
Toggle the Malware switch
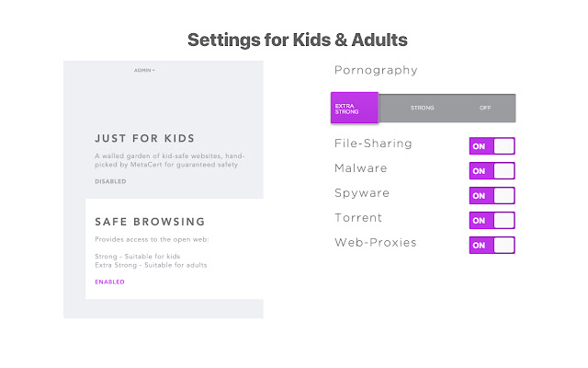492,170
